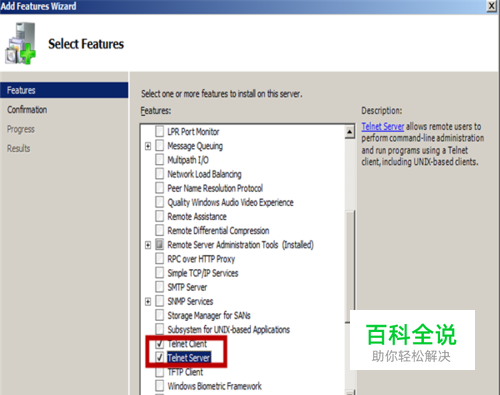This screenshot has width=500, height=395.
Task: Expand the Message Queuing tree node
Action: 148,146
